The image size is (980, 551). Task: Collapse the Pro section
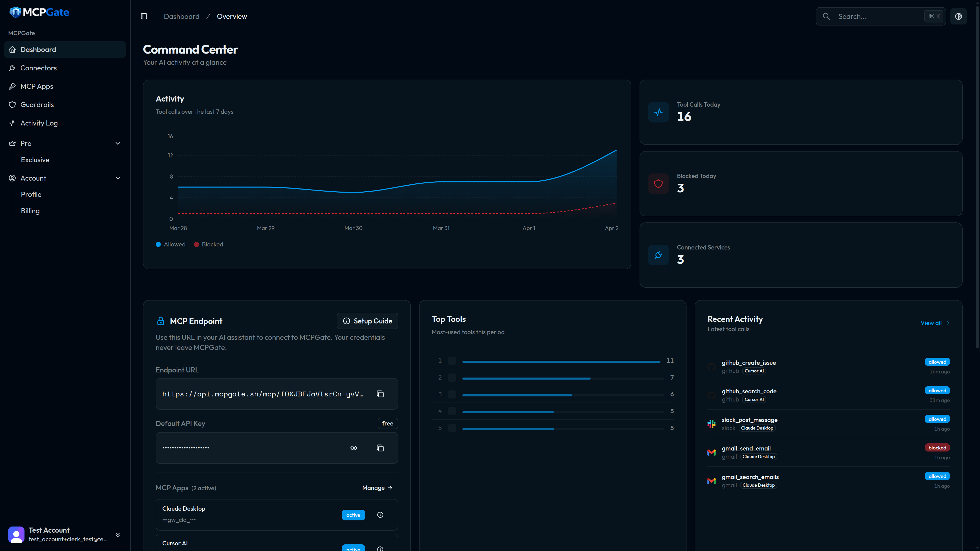pyautogui.click(x=118, y=143)
